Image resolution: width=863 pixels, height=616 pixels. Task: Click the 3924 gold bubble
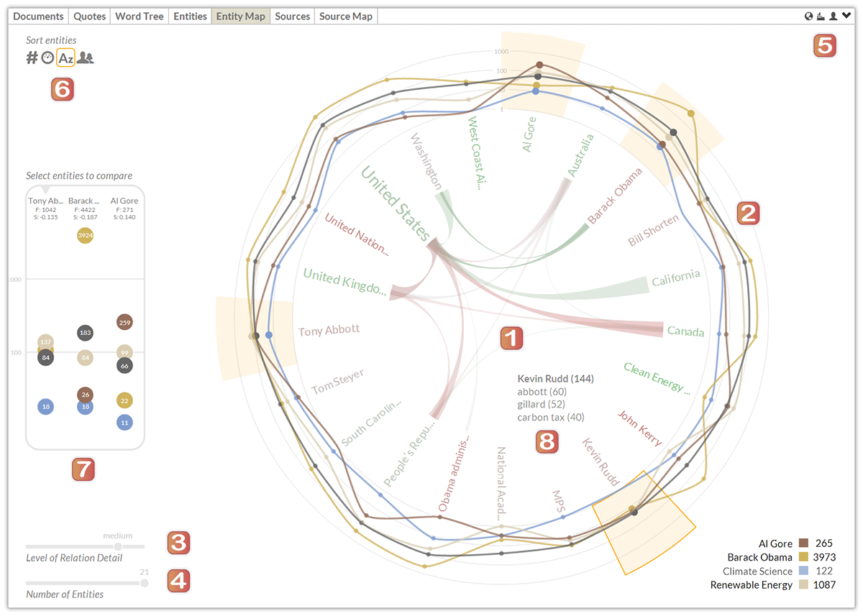(x=85, y=235)
